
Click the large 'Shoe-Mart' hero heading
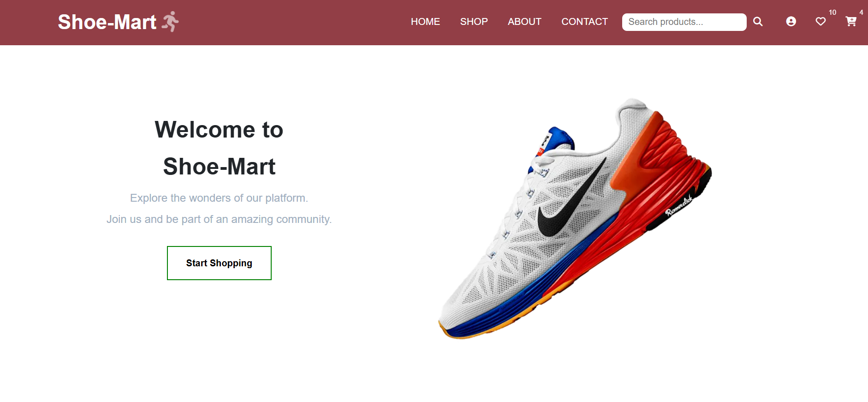pos(219,167)
